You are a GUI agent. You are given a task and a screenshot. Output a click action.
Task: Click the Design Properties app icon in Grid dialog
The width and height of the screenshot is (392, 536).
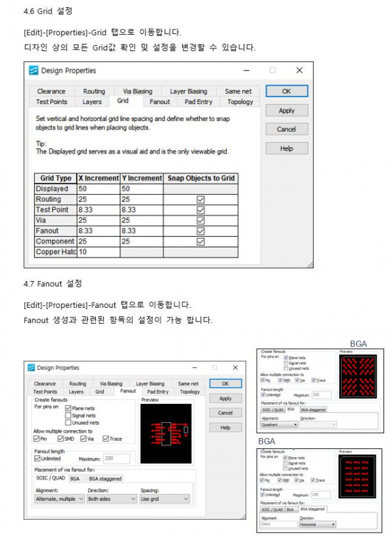tap(33, 71)
